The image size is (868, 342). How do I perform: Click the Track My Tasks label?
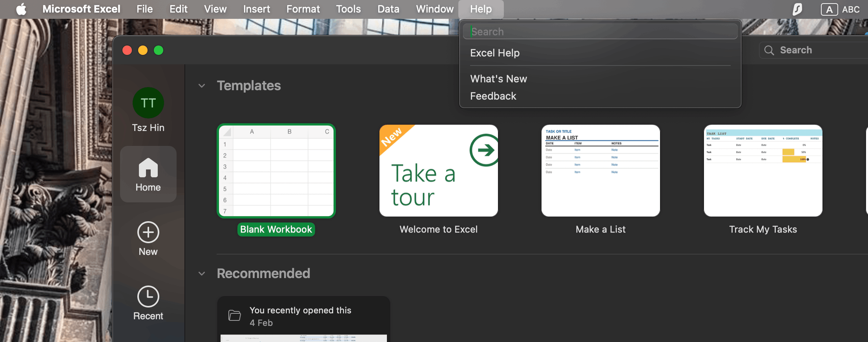(763, 229)
